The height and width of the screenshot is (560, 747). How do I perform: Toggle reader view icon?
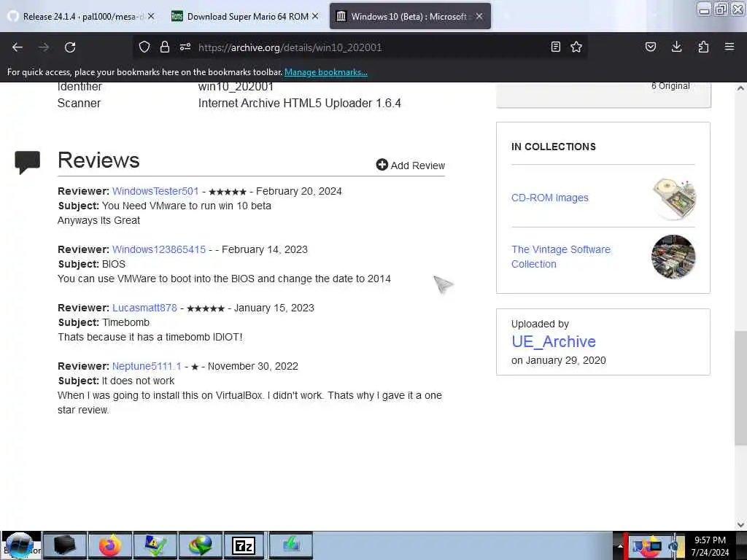tap(555, 47)
